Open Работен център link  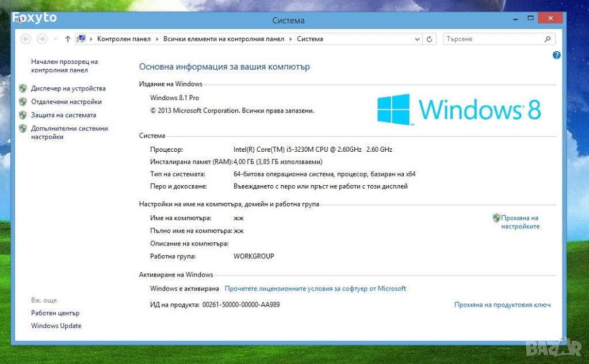click(x=55, y=313)
